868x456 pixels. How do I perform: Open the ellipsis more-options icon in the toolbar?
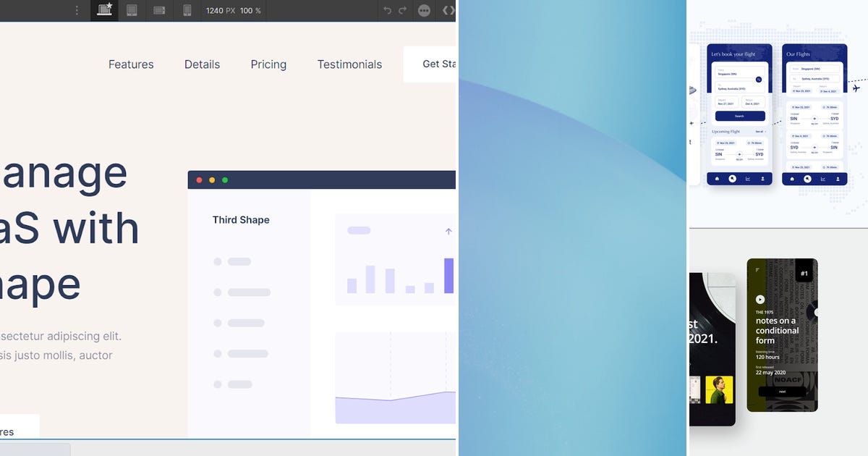tap(424, 10)
